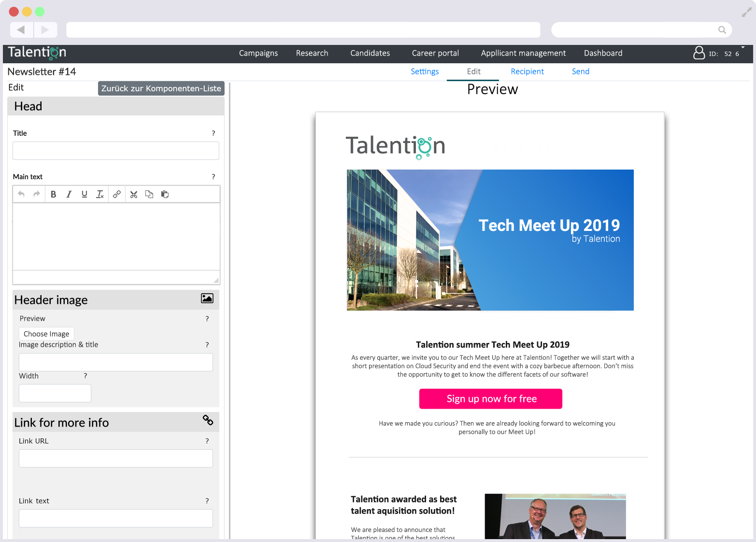Click the browser forward arrow
The image size is (756, 542).
point(45,30)
